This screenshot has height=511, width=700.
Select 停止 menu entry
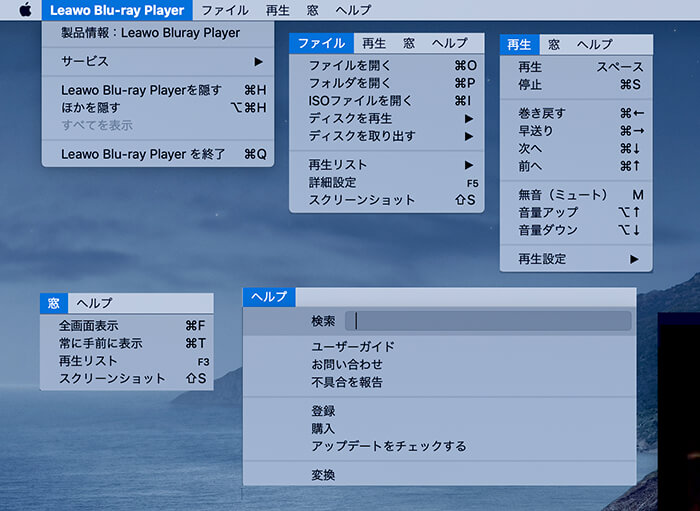tap(576, 85)
